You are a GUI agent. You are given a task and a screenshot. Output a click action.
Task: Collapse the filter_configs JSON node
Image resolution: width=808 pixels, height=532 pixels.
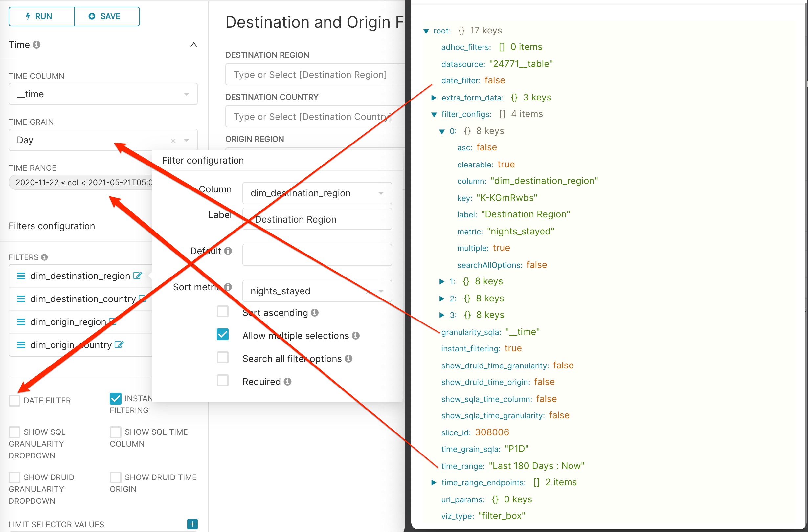(x=434, y=114)
